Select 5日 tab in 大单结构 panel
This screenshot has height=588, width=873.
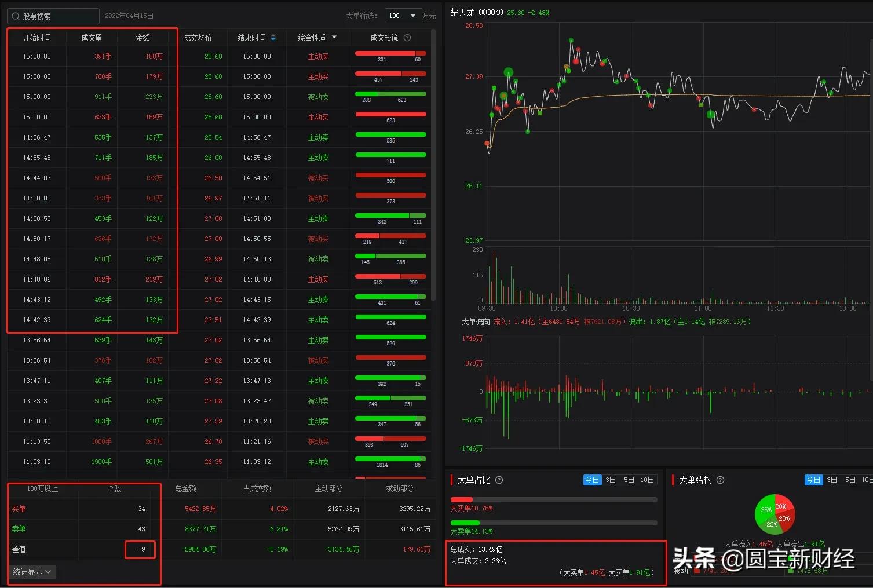[x=850, y=480]
